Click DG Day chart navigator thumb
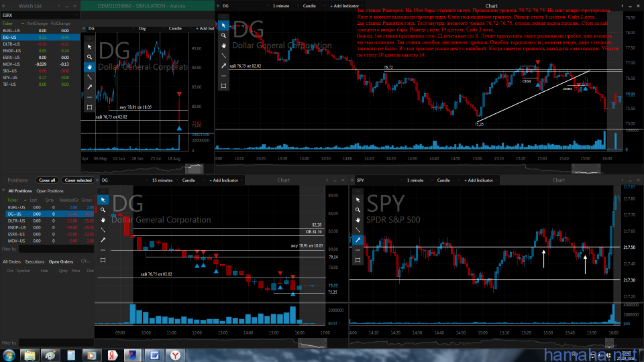Viewport: 644px width, 362px height. pyautogui.click(x=195, y=168)
